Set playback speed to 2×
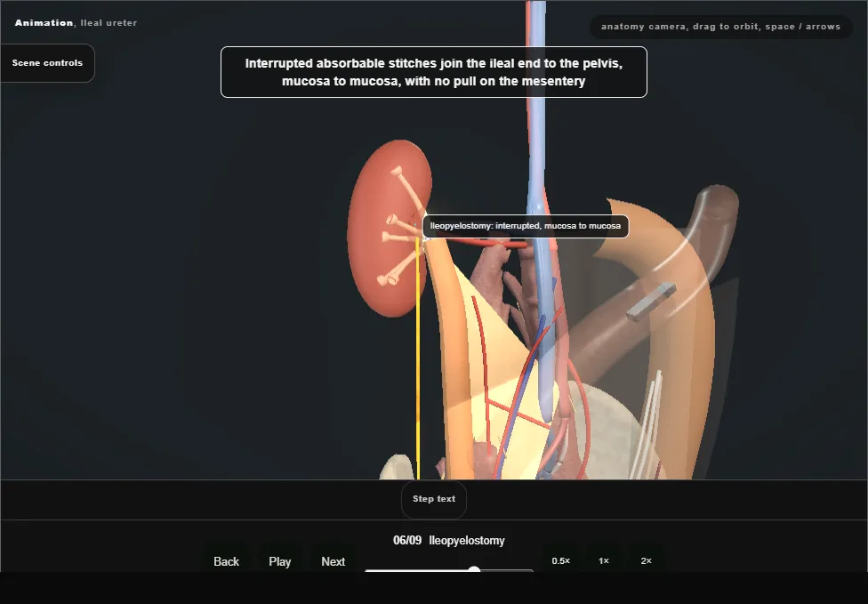The height and width of the screenshot is (604, 868). [x=646, y=560]
